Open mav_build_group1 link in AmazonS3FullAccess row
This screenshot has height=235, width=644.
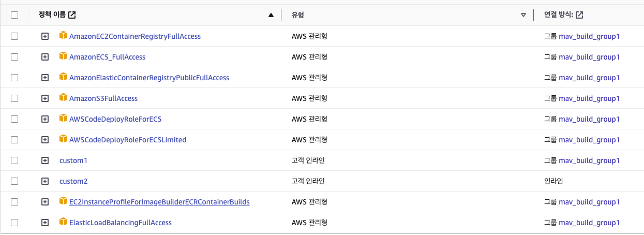pos(589,98)
